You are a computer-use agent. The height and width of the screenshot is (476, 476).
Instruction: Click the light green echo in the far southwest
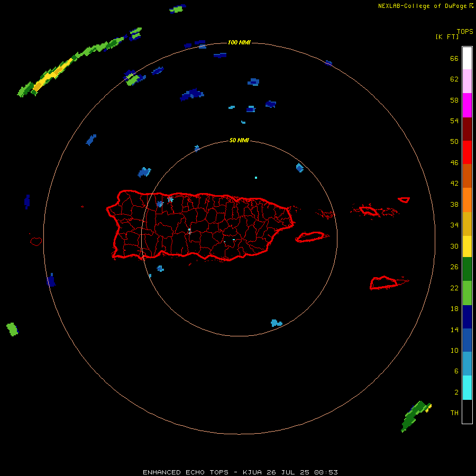[12, 329]
